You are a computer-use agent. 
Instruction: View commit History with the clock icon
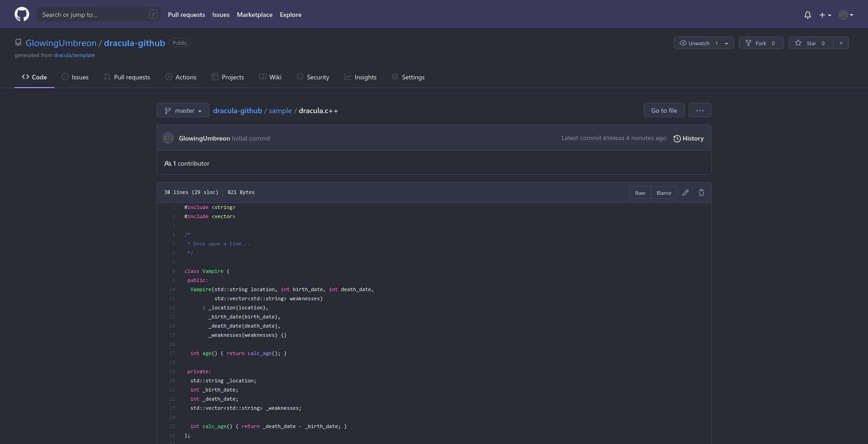point(689,138)
